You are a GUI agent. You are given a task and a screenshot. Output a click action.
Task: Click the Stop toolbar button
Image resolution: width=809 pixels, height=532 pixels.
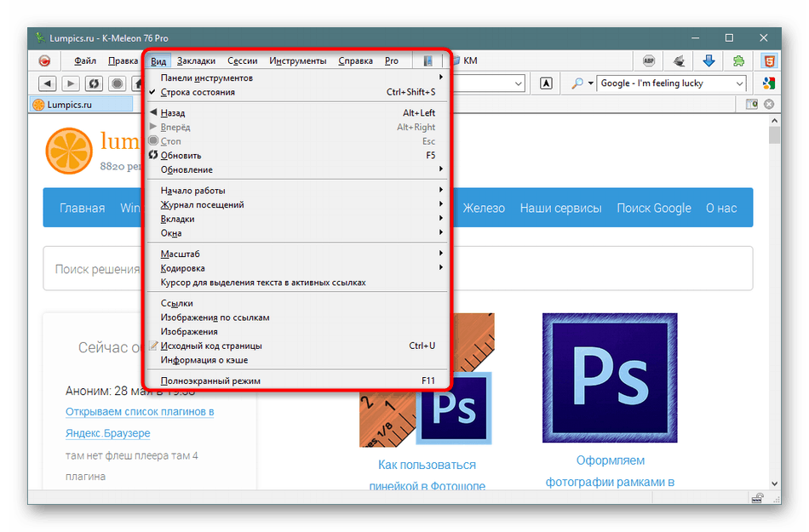118,83
